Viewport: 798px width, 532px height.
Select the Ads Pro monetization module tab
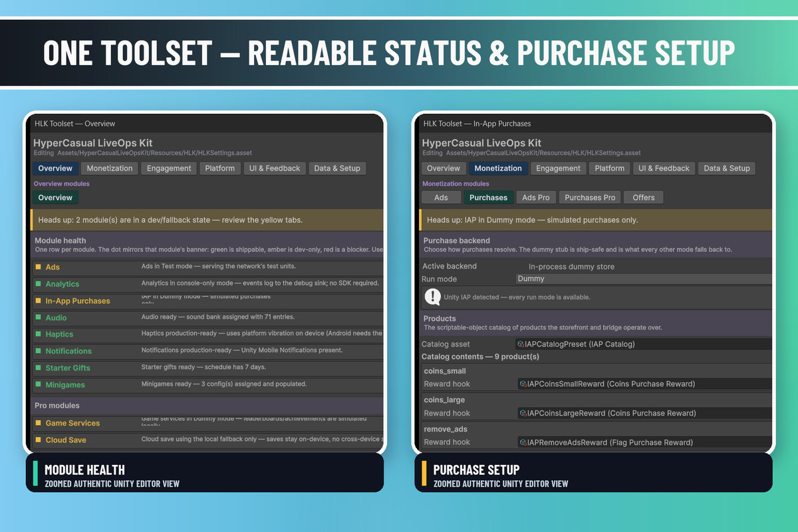click(x=536, y=198)
